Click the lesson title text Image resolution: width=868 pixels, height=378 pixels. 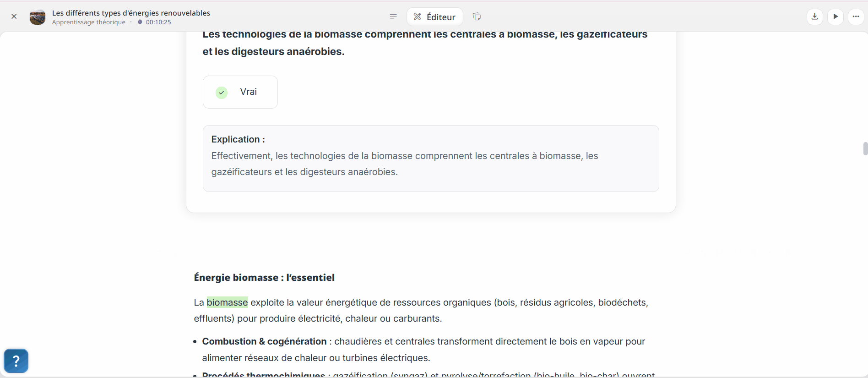(131, 13)
